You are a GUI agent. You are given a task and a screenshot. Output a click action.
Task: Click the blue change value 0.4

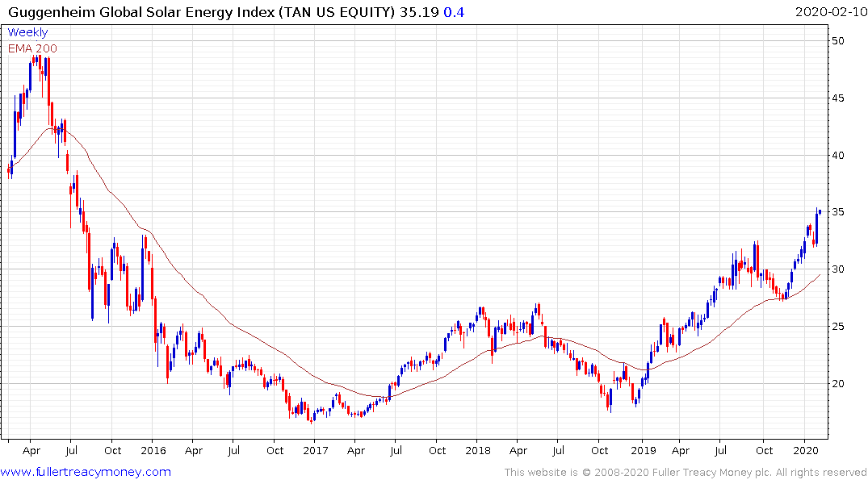(x=454, y=12)
